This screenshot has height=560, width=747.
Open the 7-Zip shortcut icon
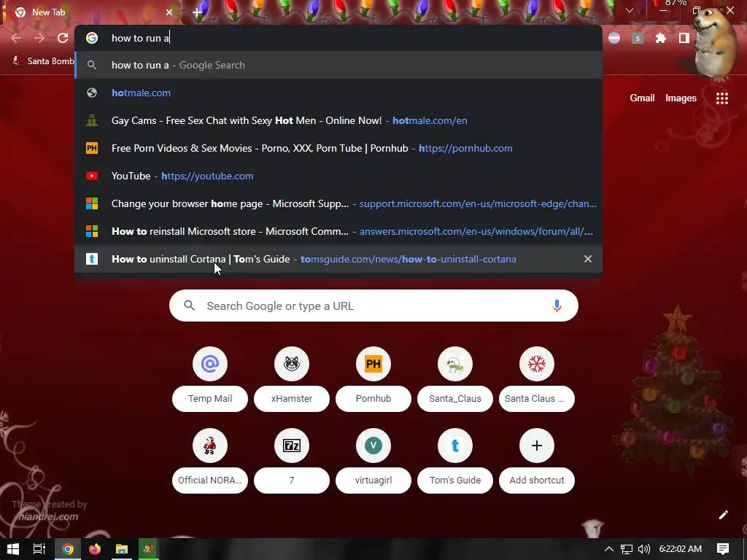point(292,446)
